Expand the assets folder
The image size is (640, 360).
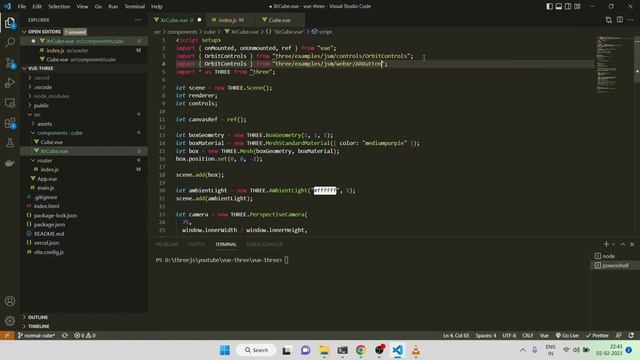coord(44,124)
